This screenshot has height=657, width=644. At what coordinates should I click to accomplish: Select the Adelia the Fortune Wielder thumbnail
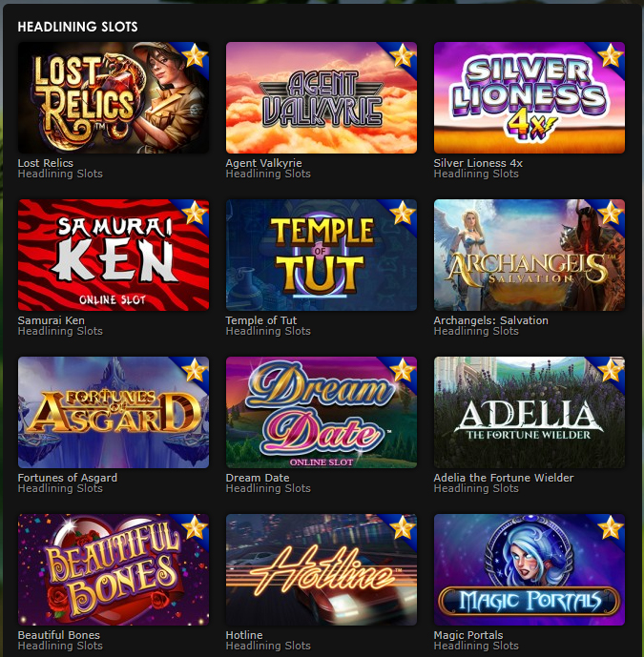[x=530, y=412]
